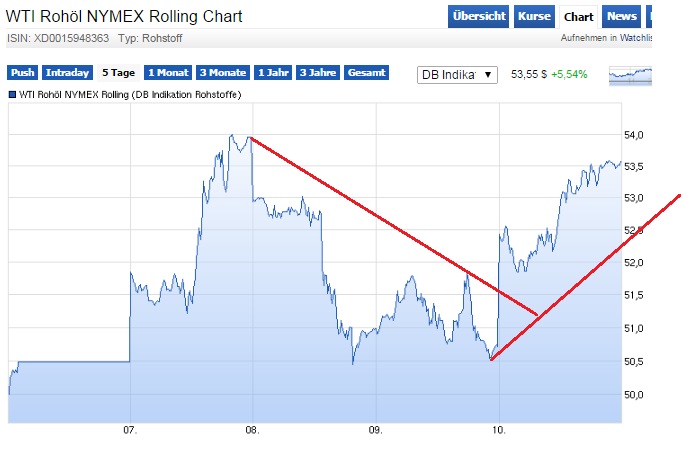Set chart range to 3 Jahre
The image size is (684, 451).
[319, 73]
